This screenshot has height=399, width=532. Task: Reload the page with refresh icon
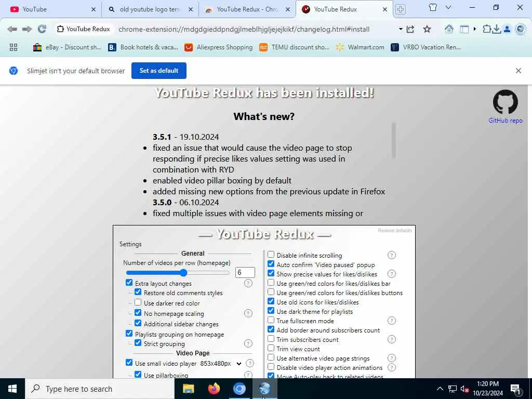point(42,29)
